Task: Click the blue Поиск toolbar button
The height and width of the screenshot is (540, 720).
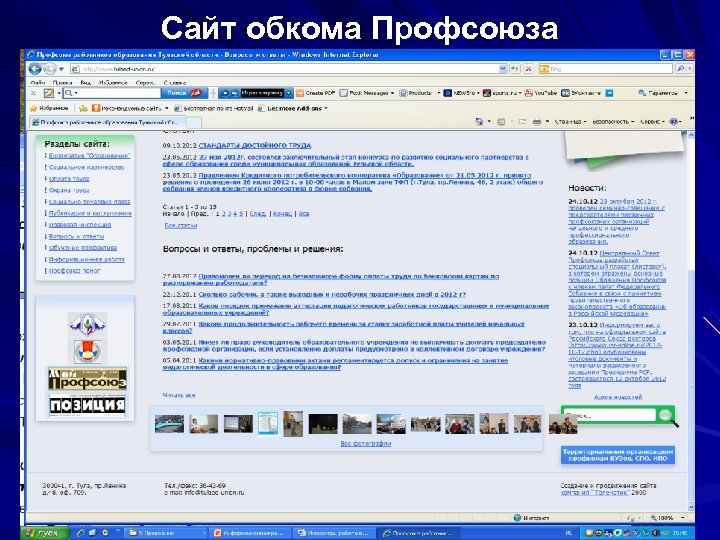Action: click(x=184, y=93)
